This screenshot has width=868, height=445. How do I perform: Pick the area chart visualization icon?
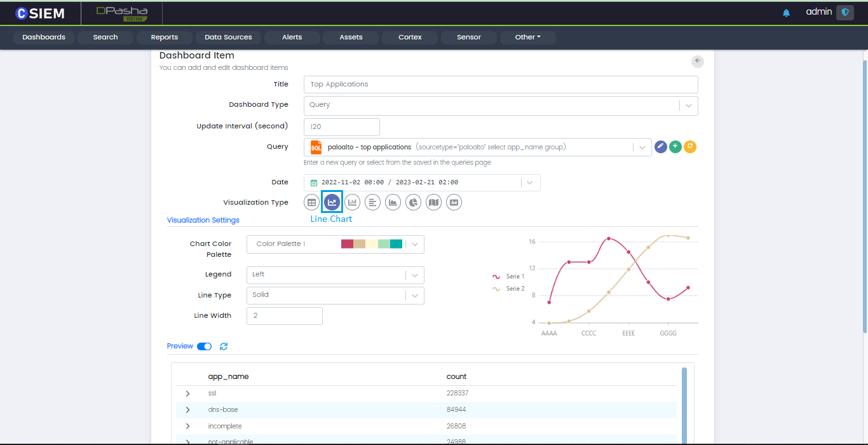(x=393, y=202)
